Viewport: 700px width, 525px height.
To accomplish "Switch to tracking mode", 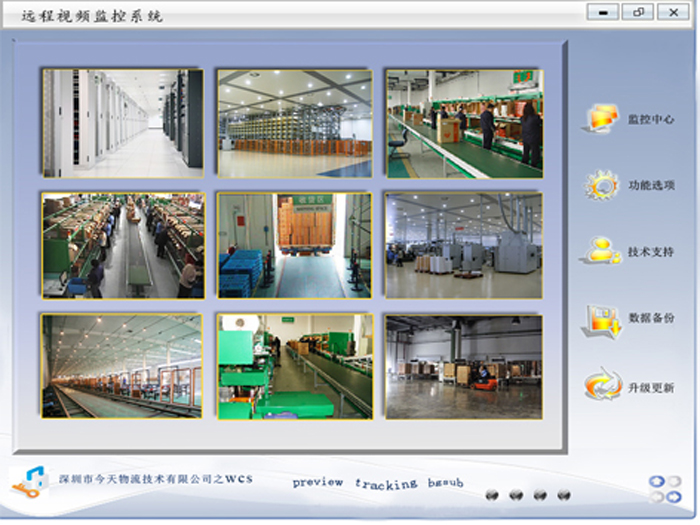I will click(x=386, y=483).
